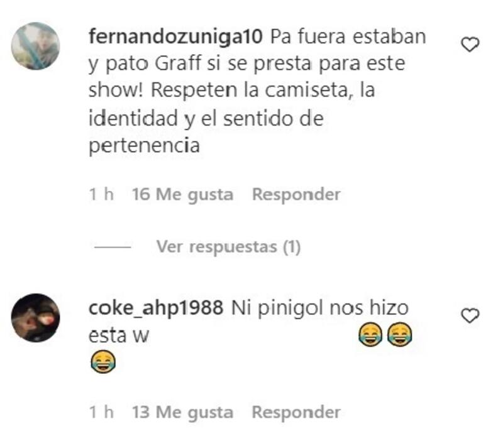
Task: Click the first laughing emoji after 'esta w'
Action: coord(370,334)
